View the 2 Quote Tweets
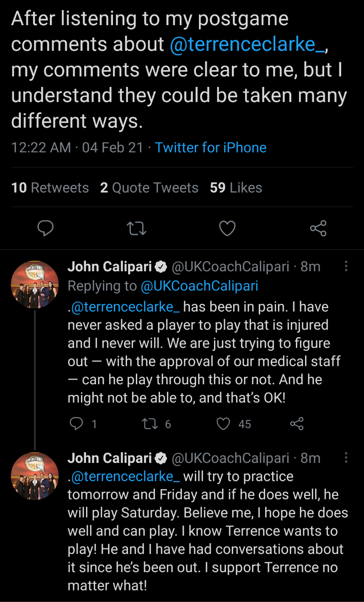The height and width of the screenshot is (602, 364). tap(149, 188)
